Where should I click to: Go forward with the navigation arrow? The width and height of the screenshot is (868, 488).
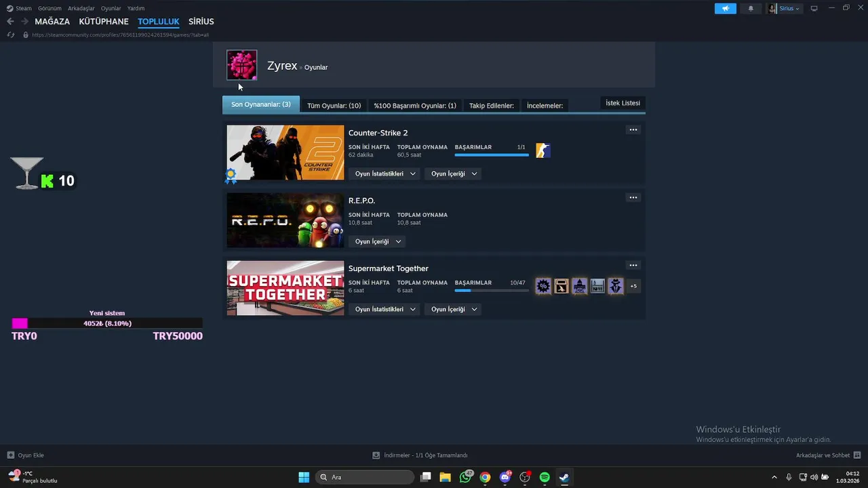24,22
